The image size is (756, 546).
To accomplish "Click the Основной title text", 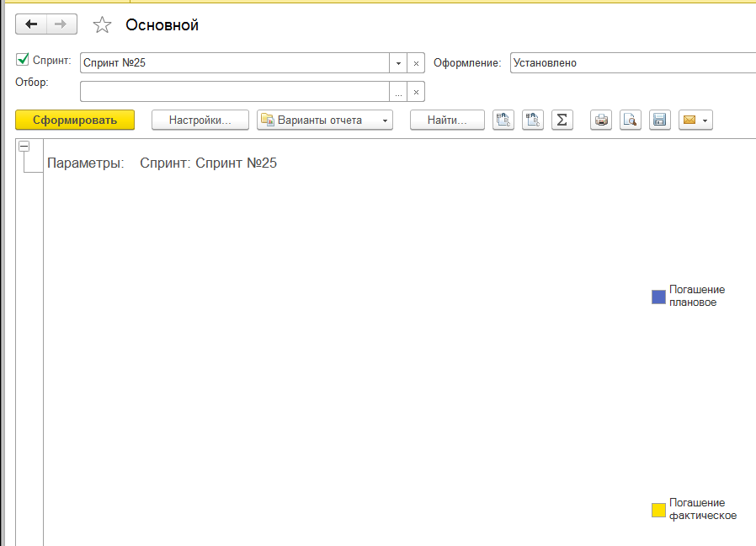I will coord(162,25).
